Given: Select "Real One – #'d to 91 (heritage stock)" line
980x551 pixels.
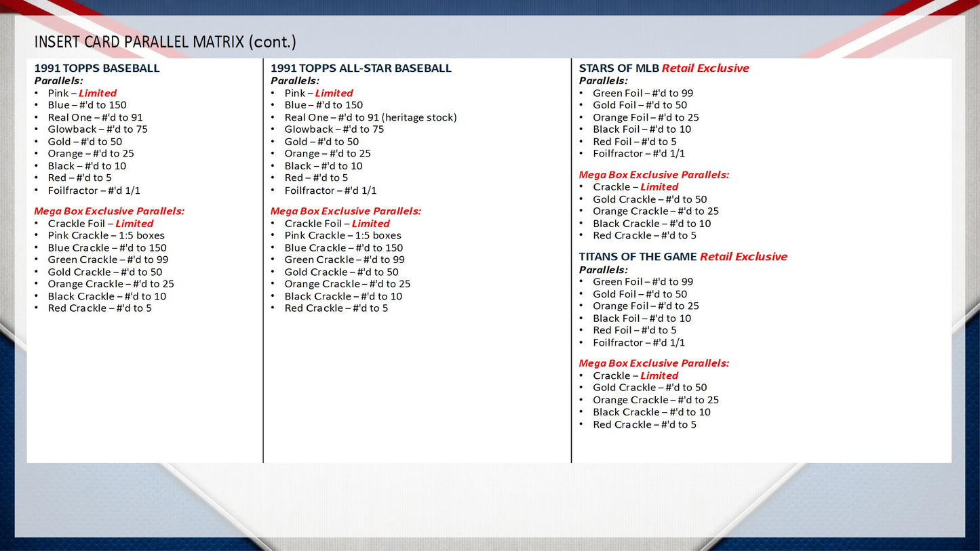Looking at the screenshot, I should [x=371, y=117].
